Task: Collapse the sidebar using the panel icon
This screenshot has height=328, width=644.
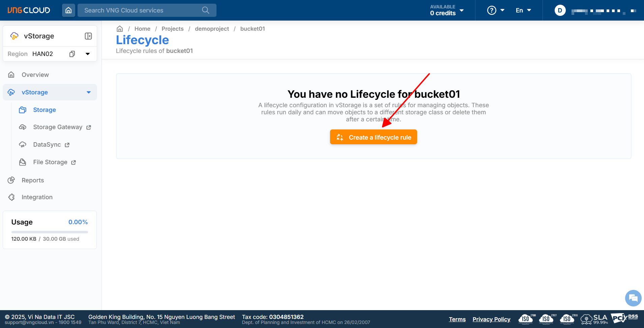Action: [x=88, y=36]
